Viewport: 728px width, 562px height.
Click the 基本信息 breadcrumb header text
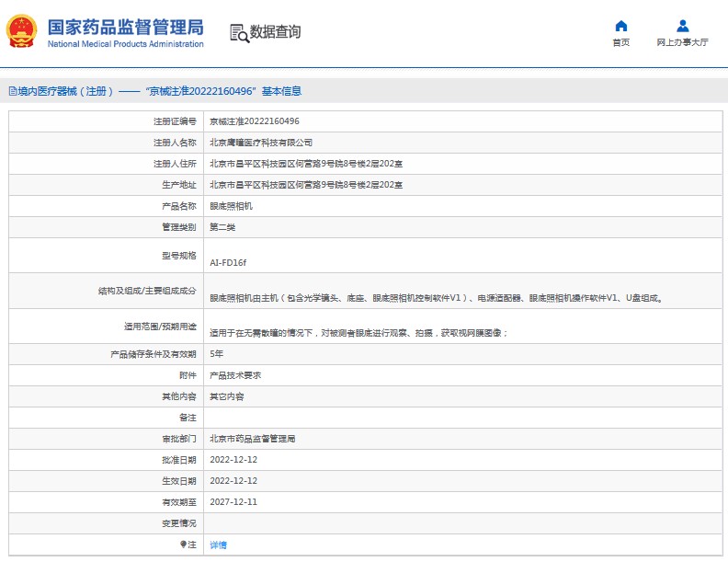282,91
